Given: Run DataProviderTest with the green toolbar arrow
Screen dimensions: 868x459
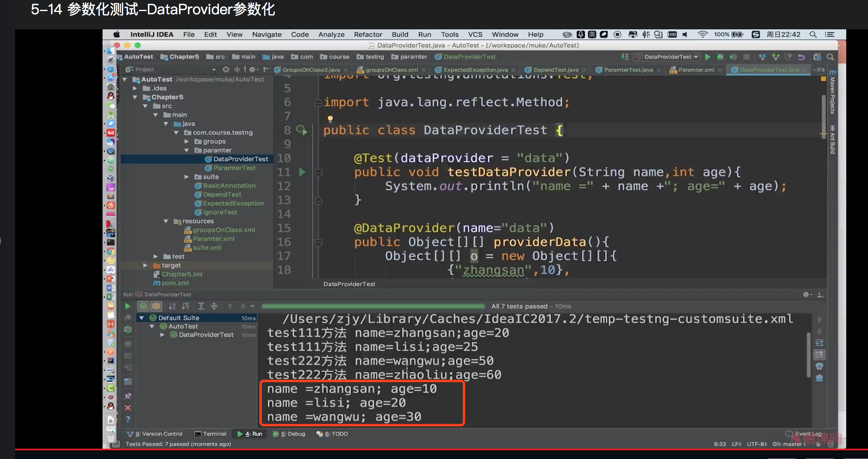Looking at the screenshot, I should pyautogui.click(x=708, y=57).
